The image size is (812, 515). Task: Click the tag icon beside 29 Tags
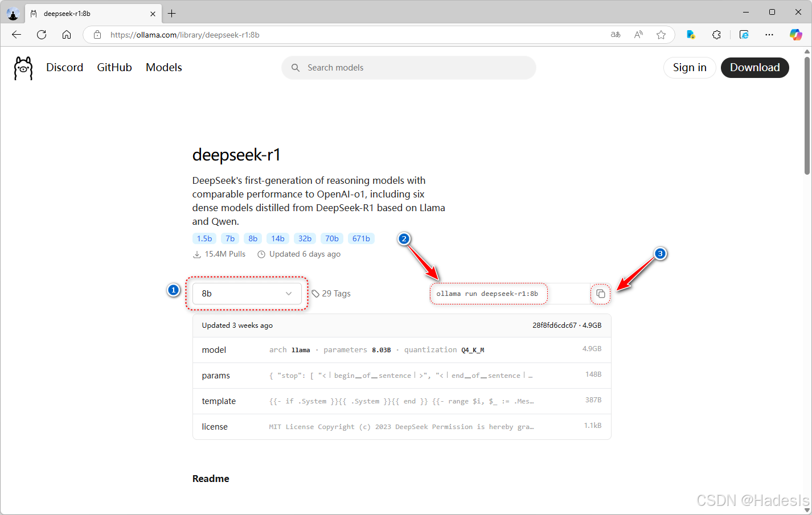(x=315, y=294)
